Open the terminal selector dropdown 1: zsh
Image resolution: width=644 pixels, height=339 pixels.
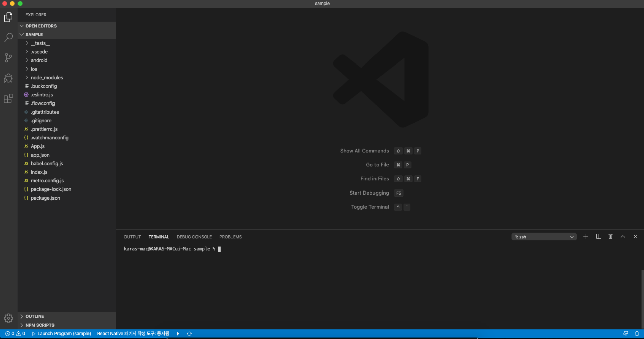[x=544, y=237]
